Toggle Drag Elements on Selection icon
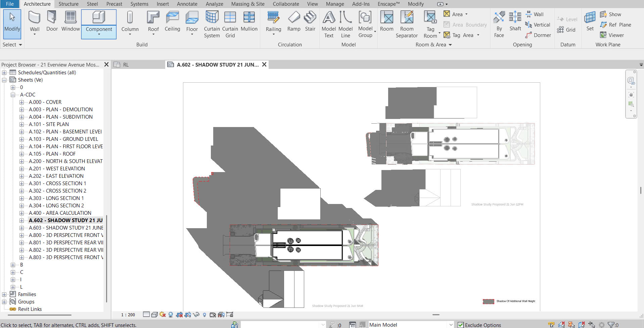This screenshot has height=328, width=644. tap(592, 325)
